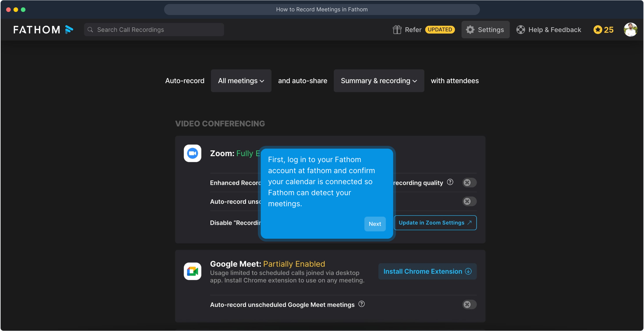Open the user profile avatar
644x331 pixels.
[x=631, y=30]
